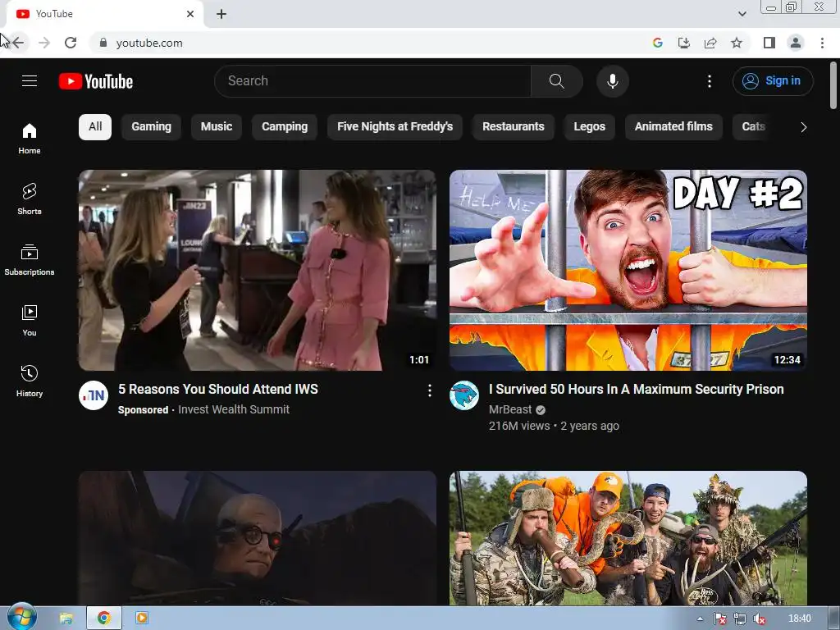This screenshot has width=840, height=630.
Task: Open '5 Reasons You Should Attend IWS' title
Action: 218,390
